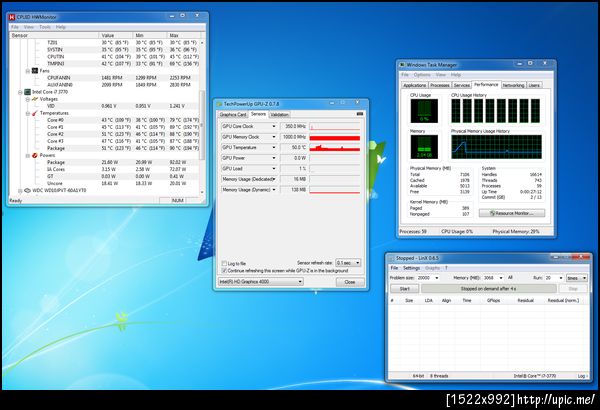Click the HWMonitor title bar app icon
Screen dimensions: 600x410
pos(12,17)
